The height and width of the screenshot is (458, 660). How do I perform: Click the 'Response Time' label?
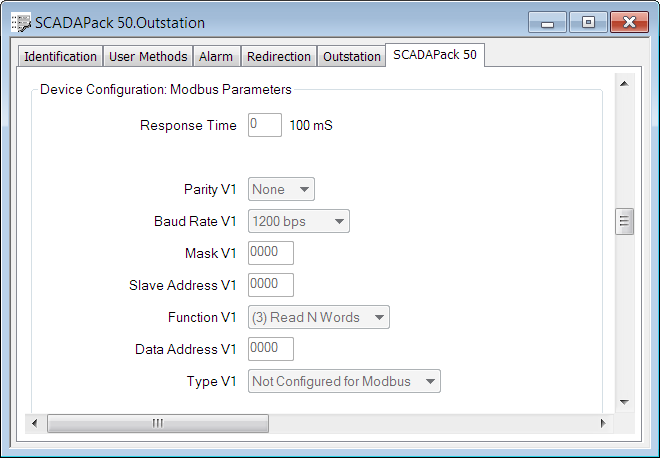(x=188, y=125)
